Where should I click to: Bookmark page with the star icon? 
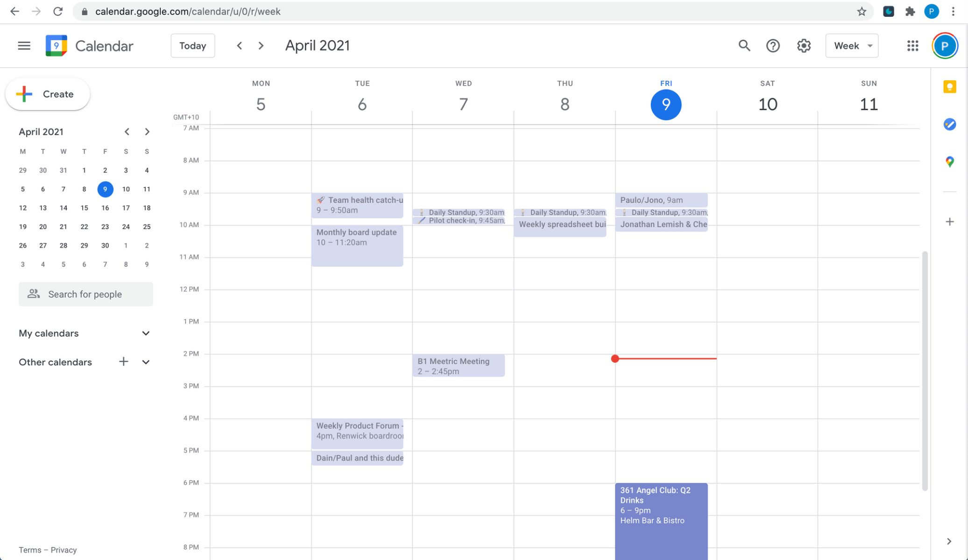pyautogui.click(x=862, y=12)
